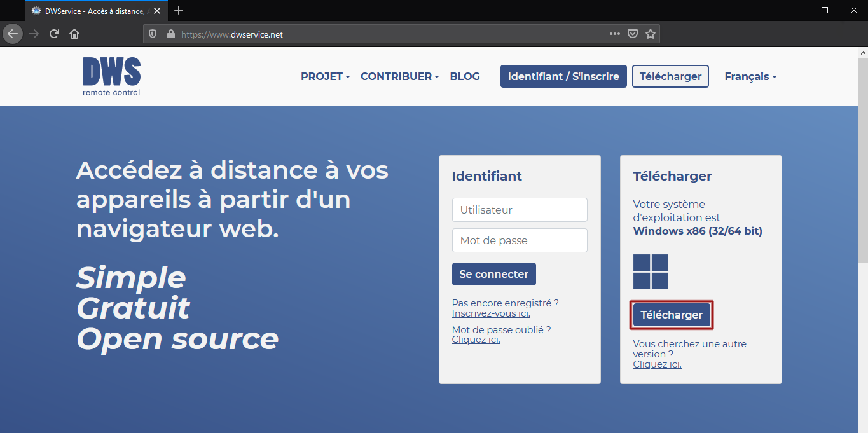The width and height of the screenshot is (868, 433).
Task: Close the browser window
Action: [853, 10]
